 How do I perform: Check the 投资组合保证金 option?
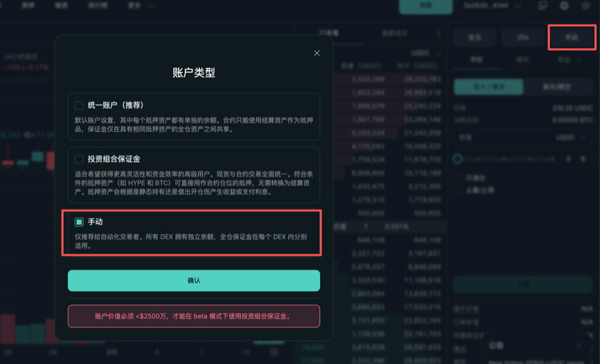[79, 159]
